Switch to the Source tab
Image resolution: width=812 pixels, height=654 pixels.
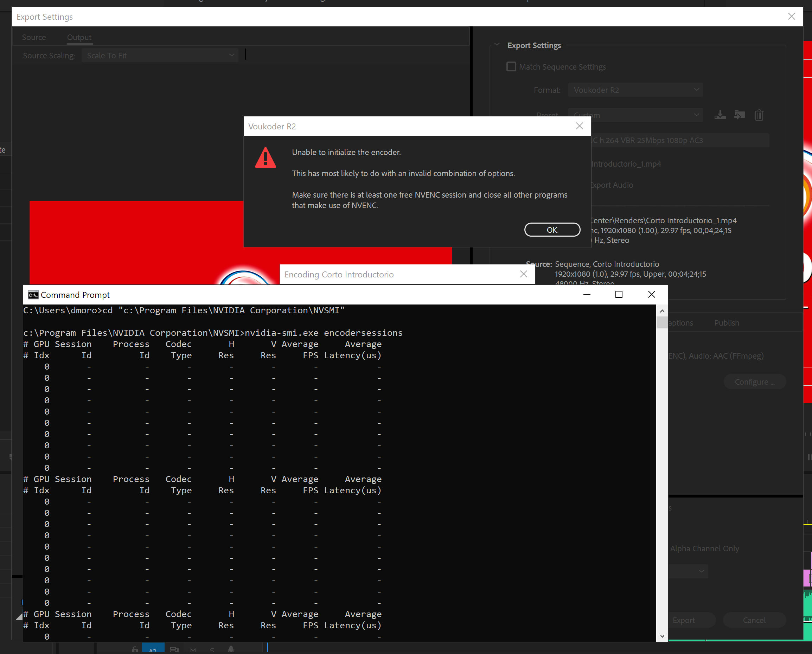coord(34,37)
